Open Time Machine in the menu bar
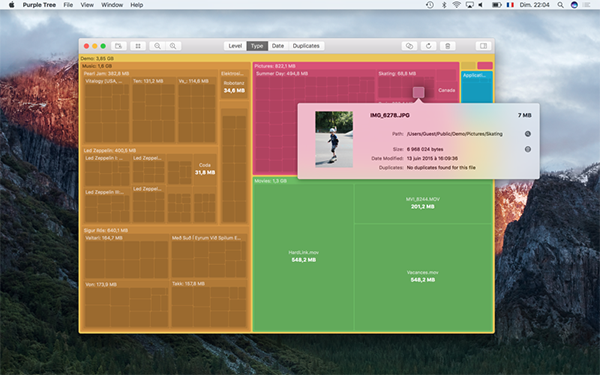600x375 pixels. pos(430,5)
